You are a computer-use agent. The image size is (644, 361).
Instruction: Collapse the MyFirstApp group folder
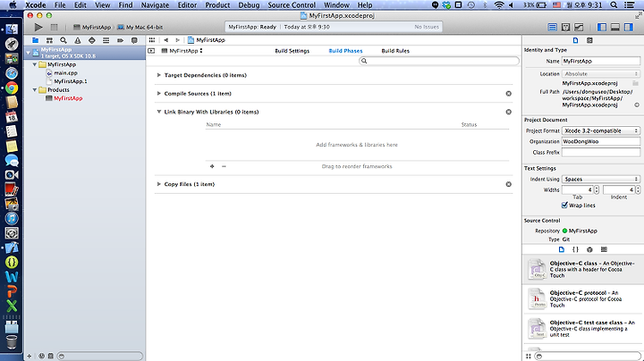pyautogui.click(x=35, y=64)
